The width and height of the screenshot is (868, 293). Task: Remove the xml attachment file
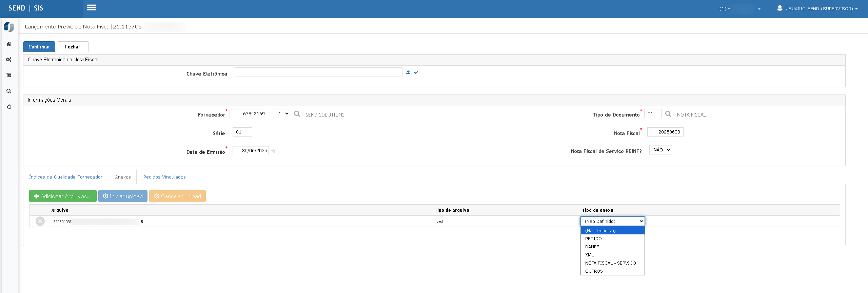click(40, 221)
